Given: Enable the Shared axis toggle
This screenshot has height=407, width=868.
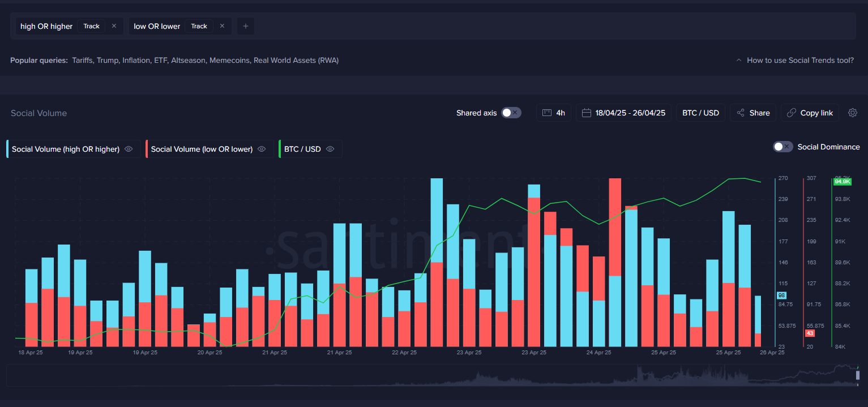Looking at the screenshot, I should (x=511, y=113).
